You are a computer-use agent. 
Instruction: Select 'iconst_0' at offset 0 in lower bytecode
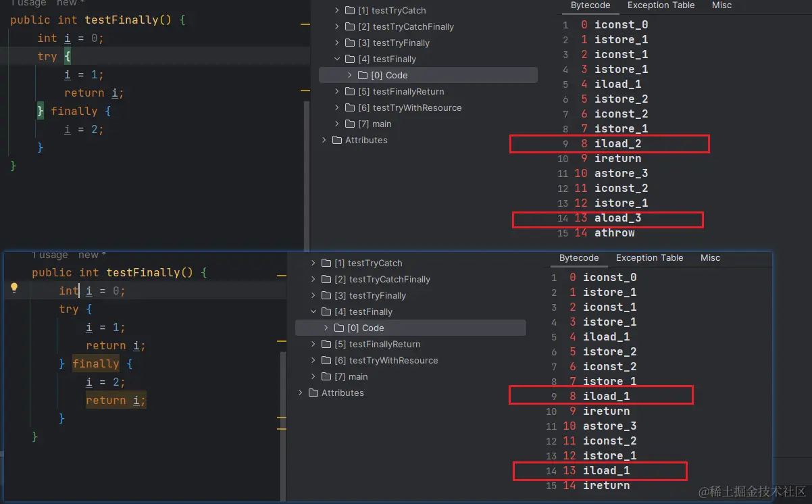(610, 278)
